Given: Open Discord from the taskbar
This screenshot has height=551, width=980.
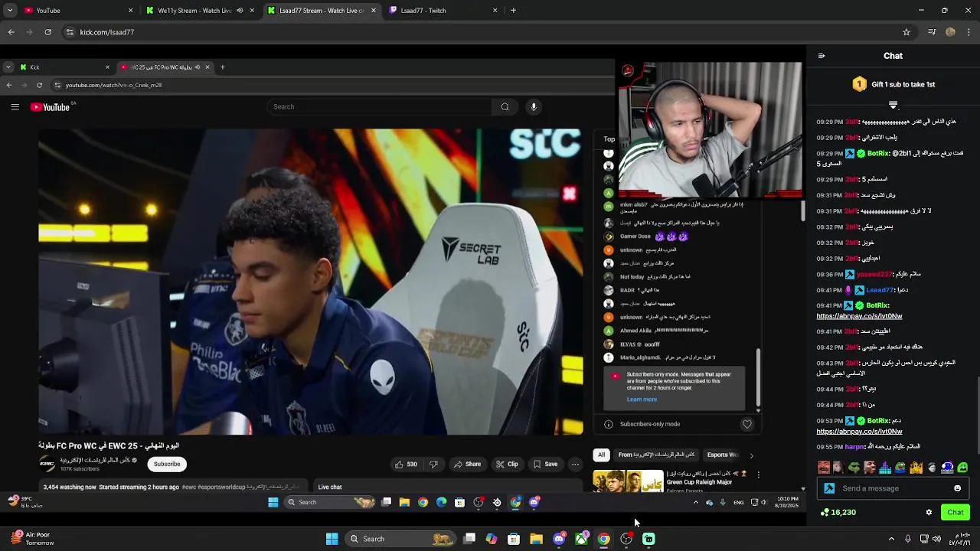Looking at the screenshot, I should coord(559,539).
